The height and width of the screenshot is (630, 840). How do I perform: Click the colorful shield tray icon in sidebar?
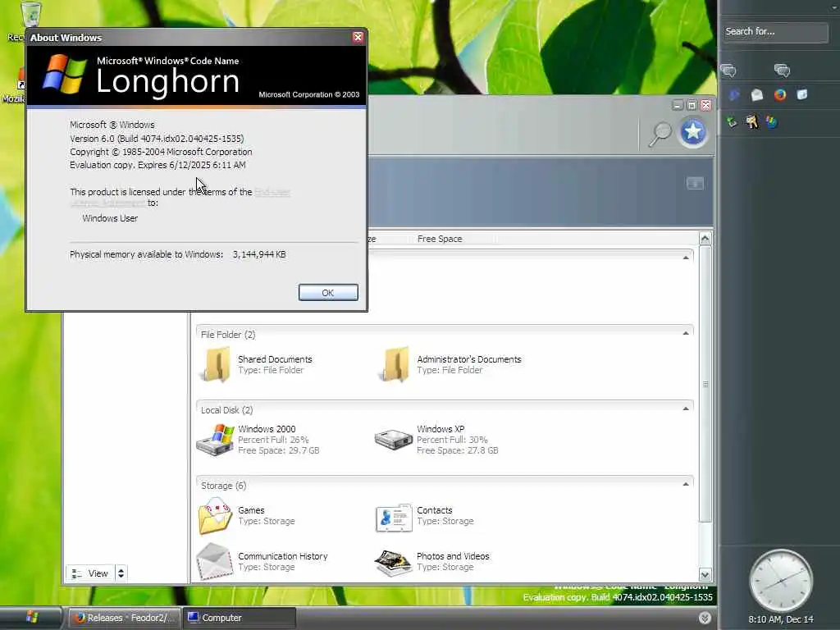(x=771, y=122)
